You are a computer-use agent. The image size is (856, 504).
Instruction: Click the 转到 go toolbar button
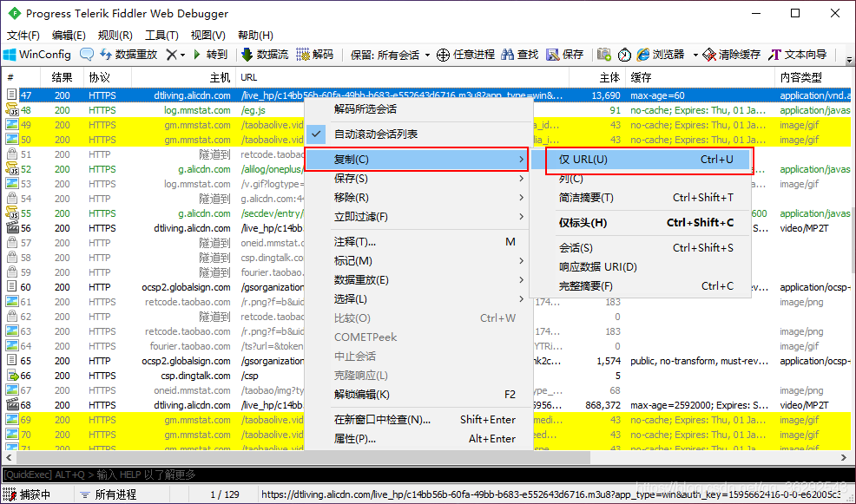pos(211,55)
